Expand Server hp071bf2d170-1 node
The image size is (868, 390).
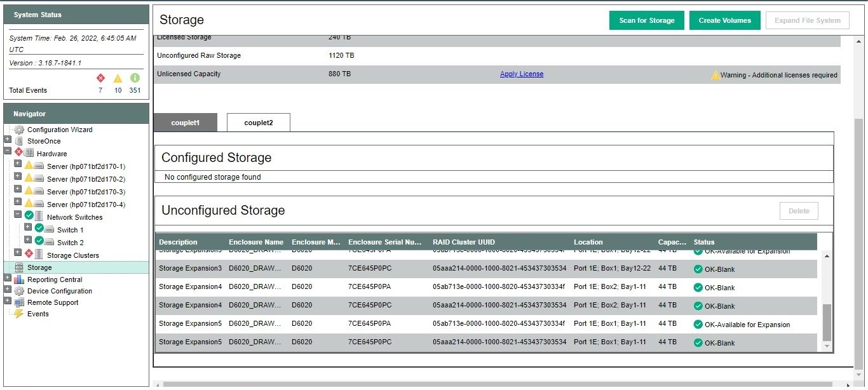18,164
